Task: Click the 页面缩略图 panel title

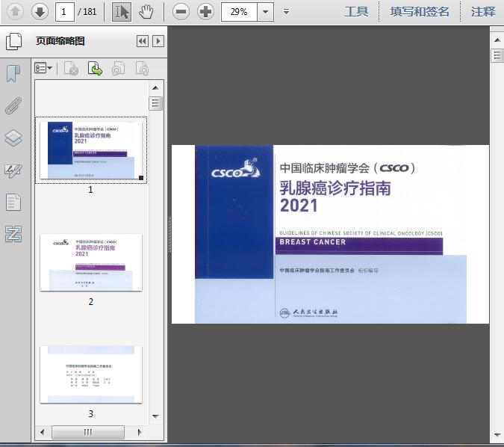Action: [60, 41]
